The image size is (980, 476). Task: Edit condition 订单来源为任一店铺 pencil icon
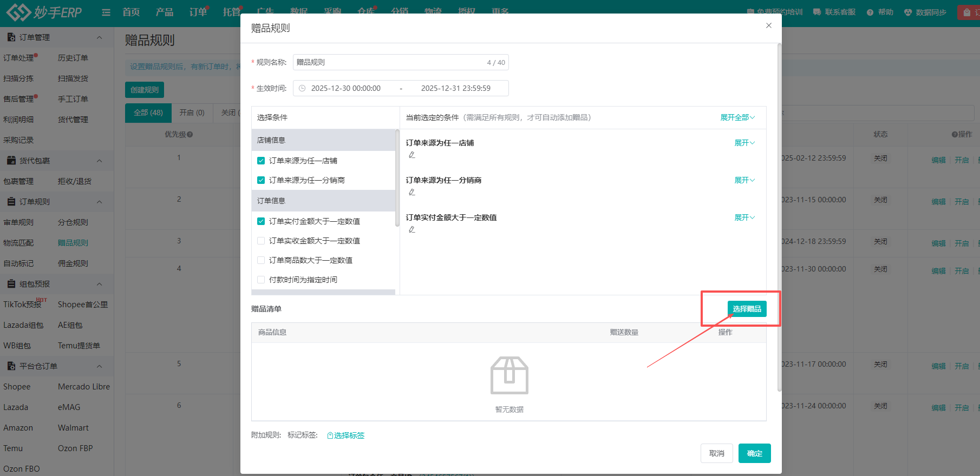[412, 155]
